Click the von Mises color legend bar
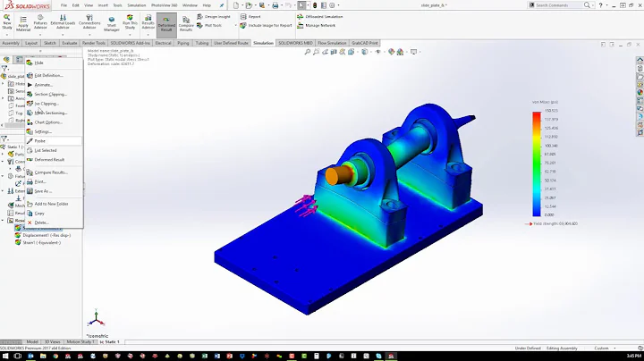The width and height of the screenshot is (644, 361). [537, 164]
